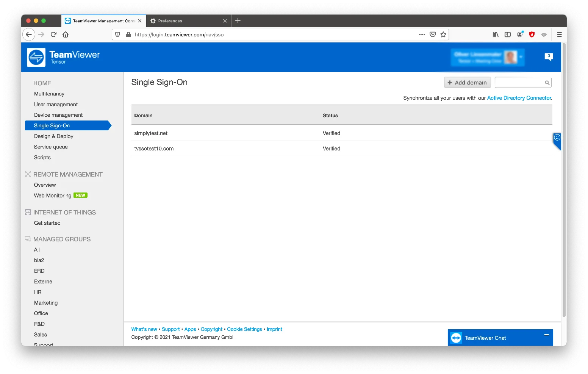
Task: Select the HR group
Action: 38,292
